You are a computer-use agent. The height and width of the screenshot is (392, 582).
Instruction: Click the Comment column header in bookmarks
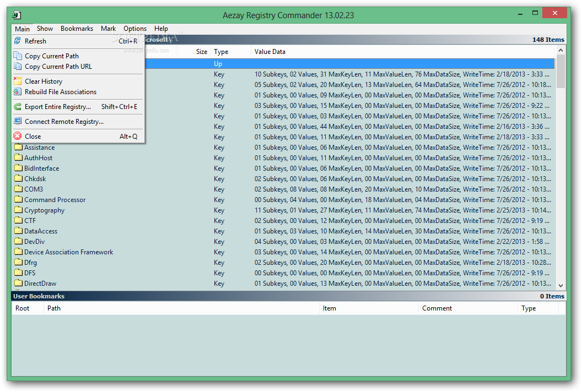tap(468, 308)
